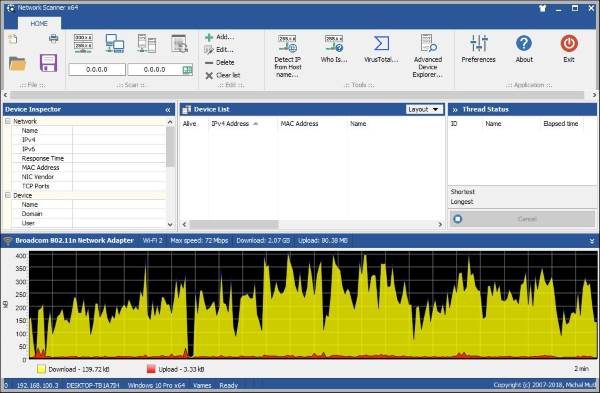The image size is (600, 393).
Task: Select the HOME ribbon tab
Action: tap(39, 24)
